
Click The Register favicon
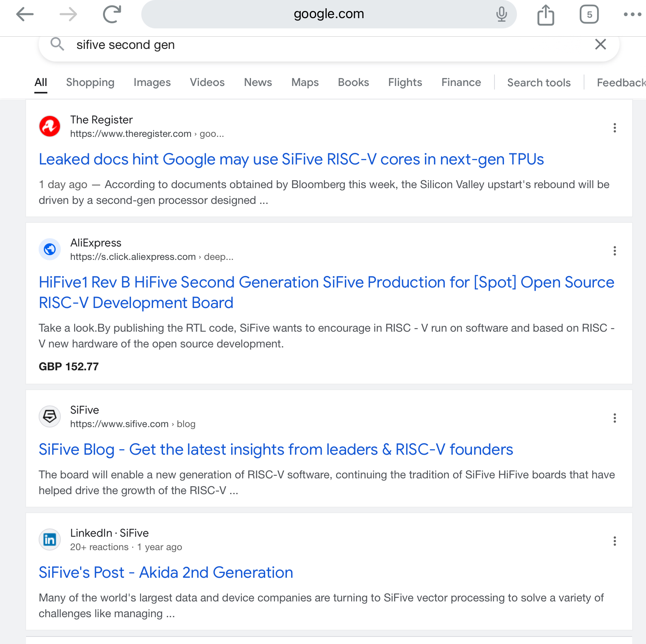tap(50, 126)
